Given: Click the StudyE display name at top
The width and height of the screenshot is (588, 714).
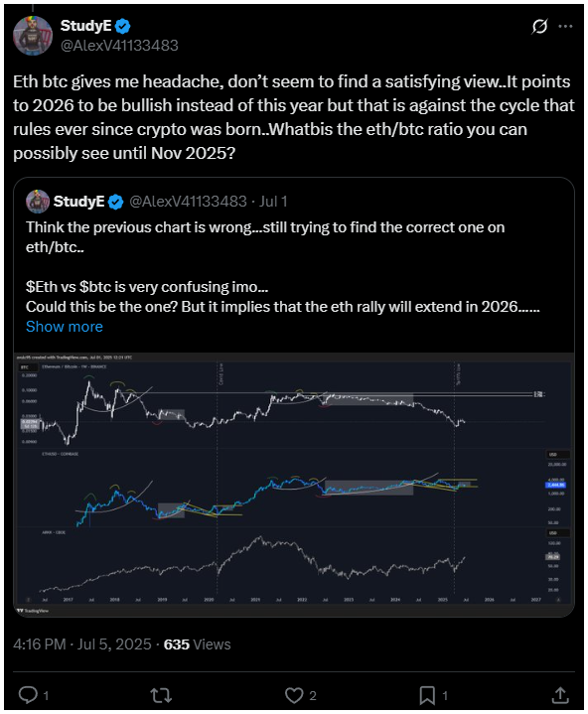Looking at the screenshot, I should [x=85, y=26].
